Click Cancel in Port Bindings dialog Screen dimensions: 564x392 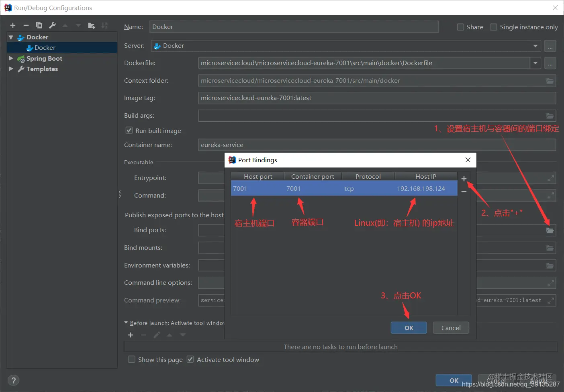[x=451, y=328]
